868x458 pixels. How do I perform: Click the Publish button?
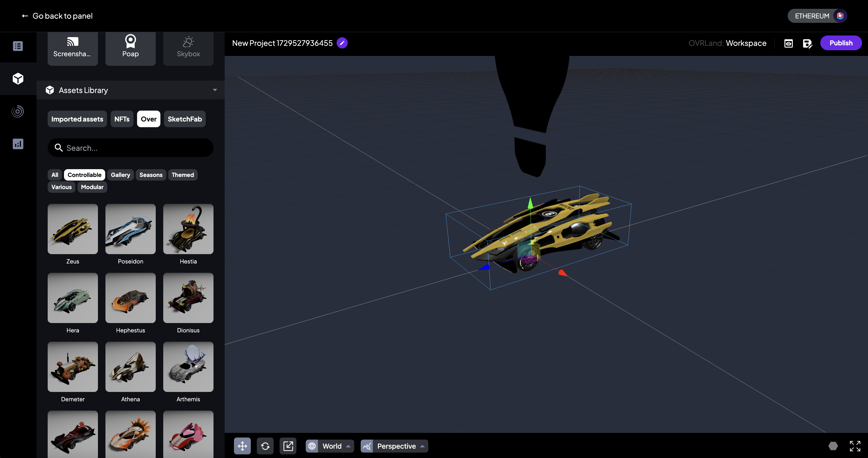coord(841,43)
